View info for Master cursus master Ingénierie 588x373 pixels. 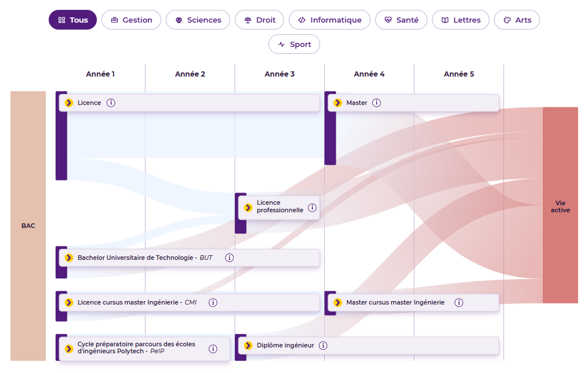(459, 302)
